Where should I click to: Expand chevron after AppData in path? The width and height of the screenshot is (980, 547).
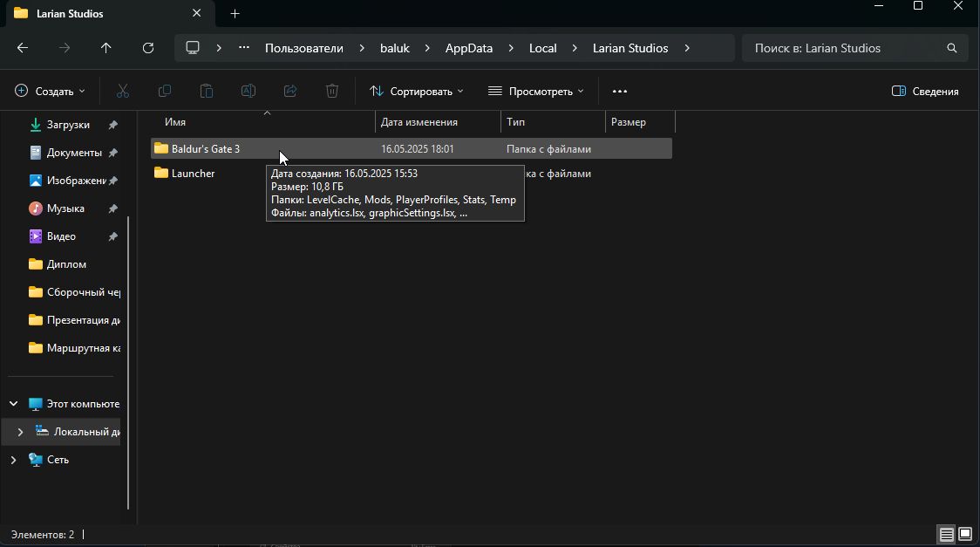511,48
